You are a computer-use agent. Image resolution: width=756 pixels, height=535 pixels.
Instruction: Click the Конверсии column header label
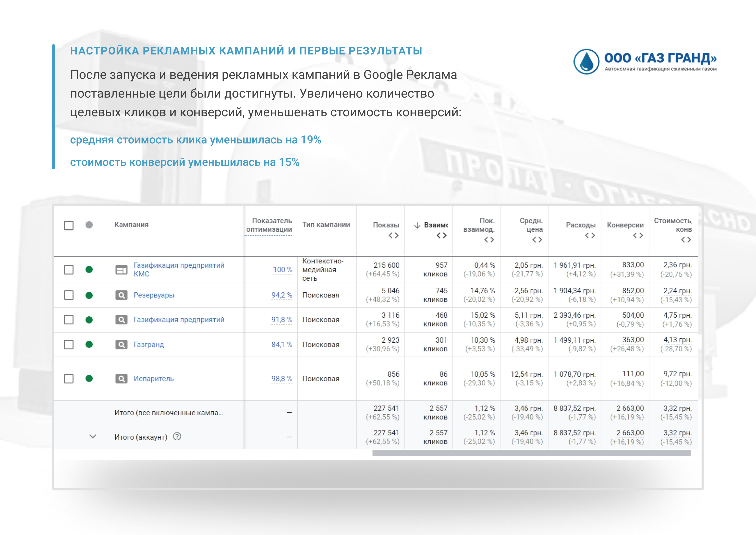pyautogui.click(x=625, y=225)
